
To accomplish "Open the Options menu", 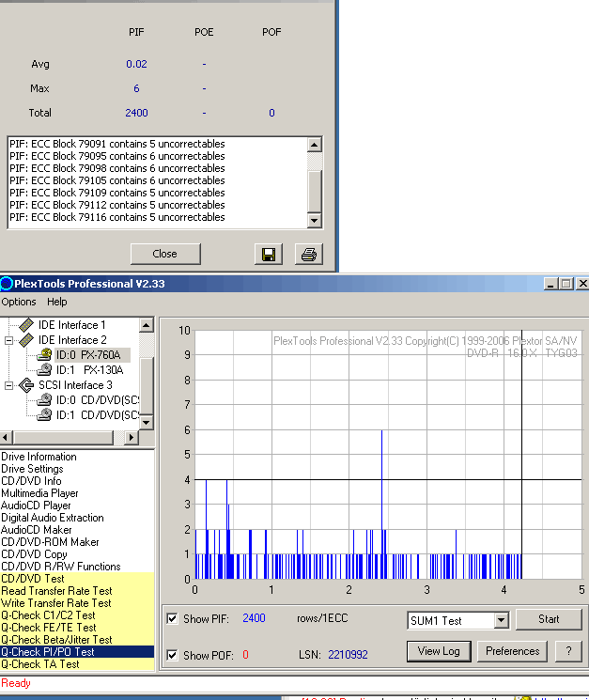I will click(19, 302).
